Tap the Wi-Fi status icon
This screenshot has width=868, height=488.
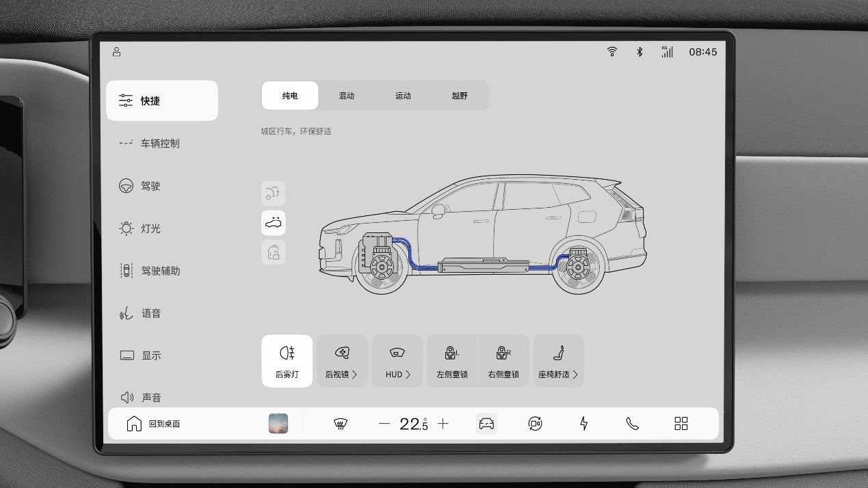(x=612, y=52)
